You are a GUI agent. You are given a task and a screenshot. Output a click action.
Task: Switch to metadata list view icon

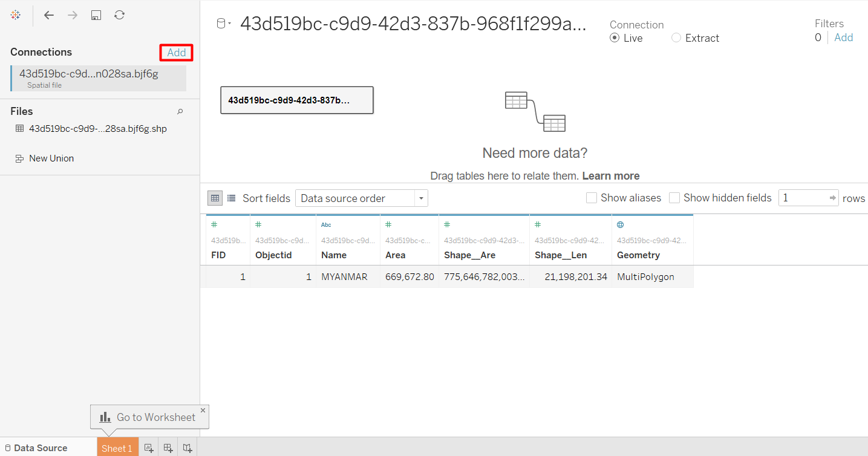(231, 198)
